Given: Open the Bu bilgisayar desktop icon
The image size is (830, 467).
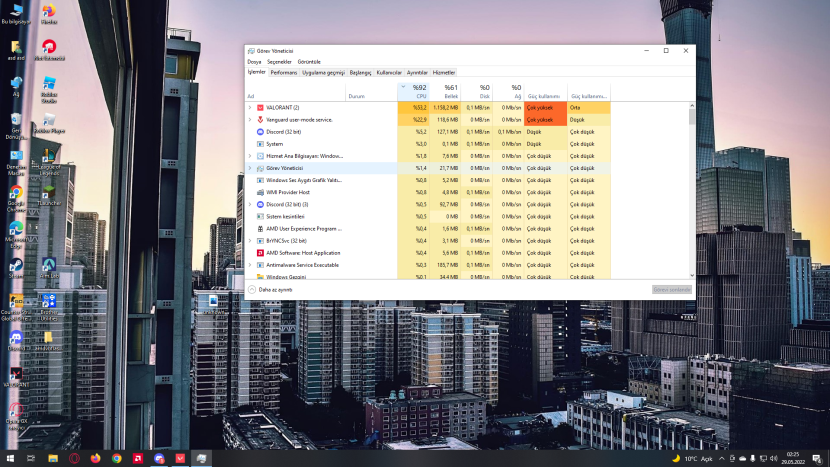Looking at the screenshot, I should 16,14.
